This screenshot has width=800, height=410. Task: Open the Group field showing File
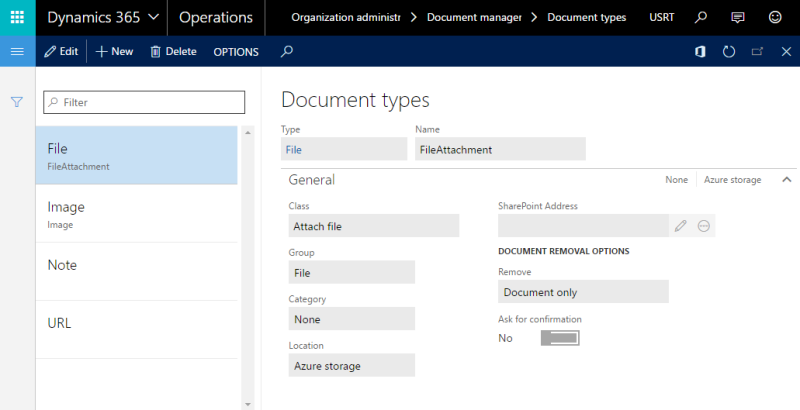pyautogui.click(x=352, y=272)
